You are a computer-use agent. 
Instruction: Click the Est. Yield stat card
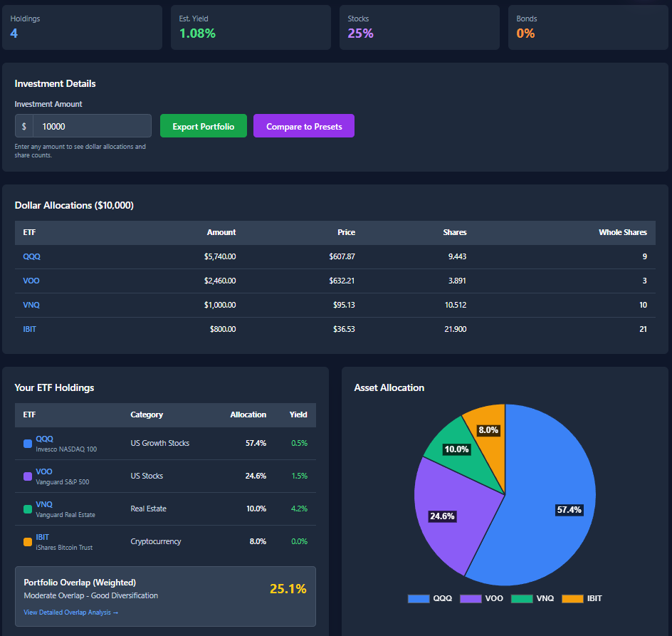251,27
